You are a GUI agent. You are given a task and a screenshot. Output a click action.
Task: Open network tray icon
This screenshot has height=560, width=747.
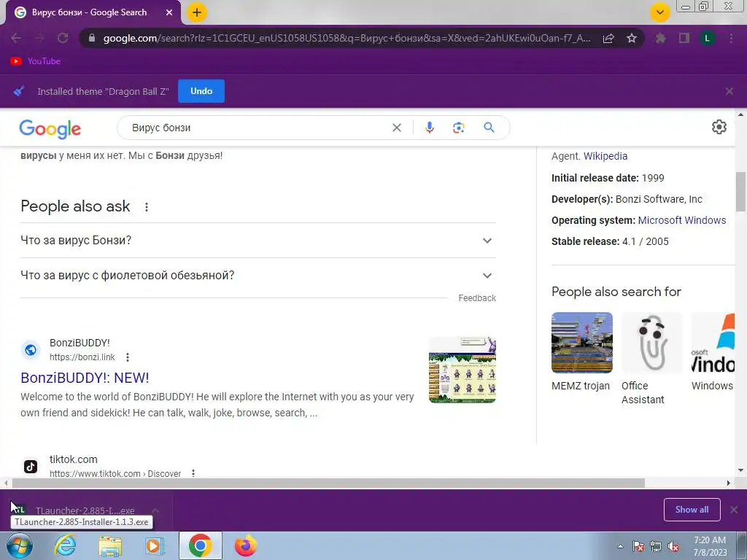(x=656, y=546)
